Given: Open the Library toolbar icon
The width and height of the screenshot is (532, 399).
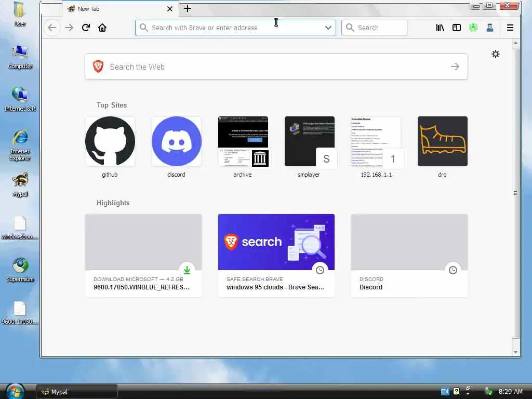Looking at the screenshot, I should pyautogui.click(x=440, y=28).
